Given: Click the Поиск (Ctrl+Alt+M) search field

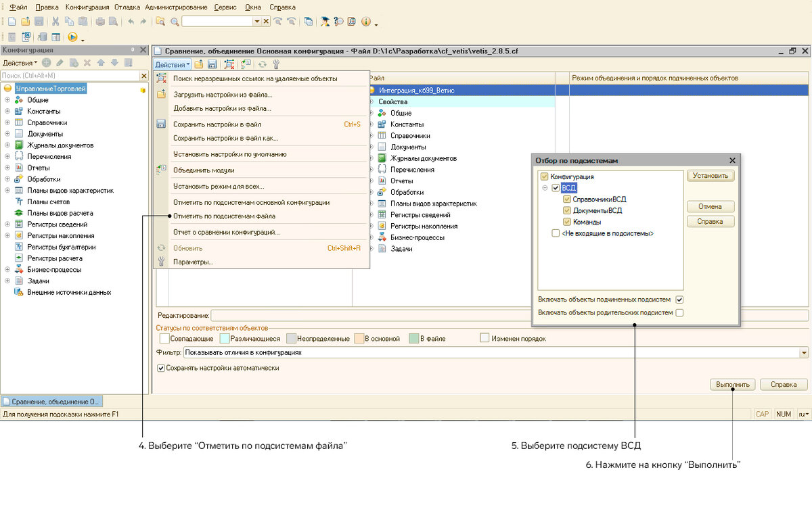Looking at the screenshot, I should [68, 76].
